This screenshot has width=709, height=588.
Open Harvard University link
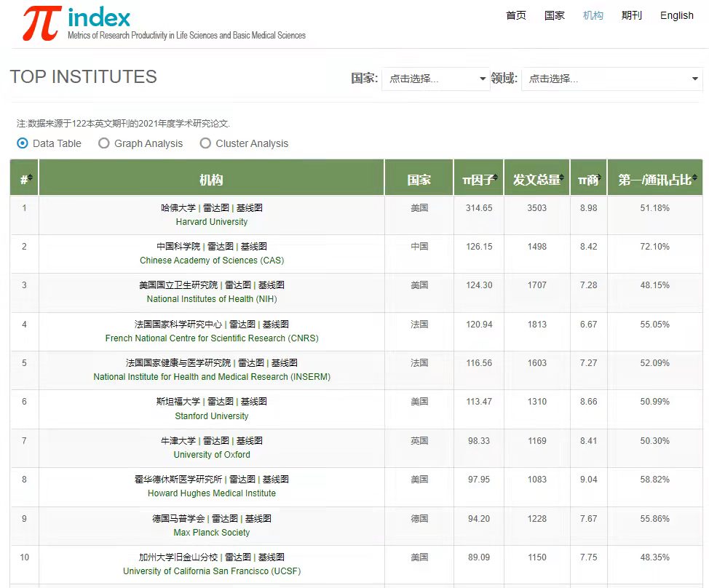211,222
